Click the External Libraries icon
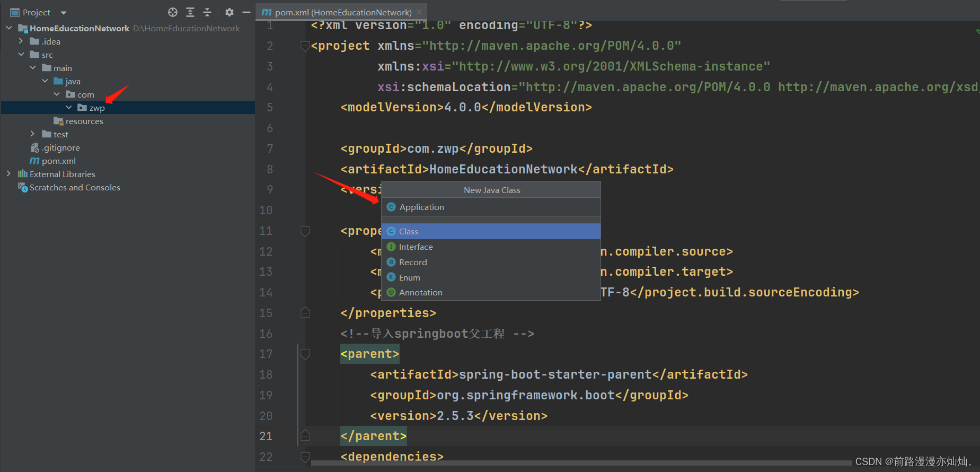Screen dimensions: 980x472 [x=22, y=173]
